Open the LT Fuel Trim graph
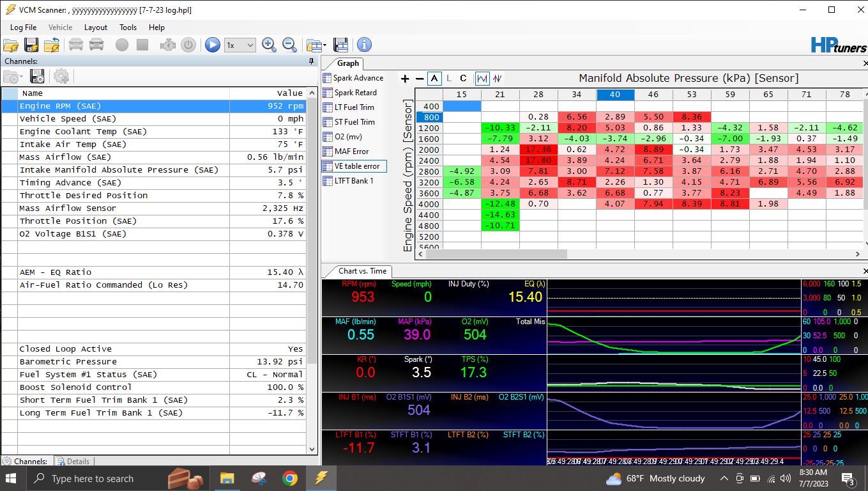The height and width of the screenshot is (491, 868). click(x=349, y=107)
